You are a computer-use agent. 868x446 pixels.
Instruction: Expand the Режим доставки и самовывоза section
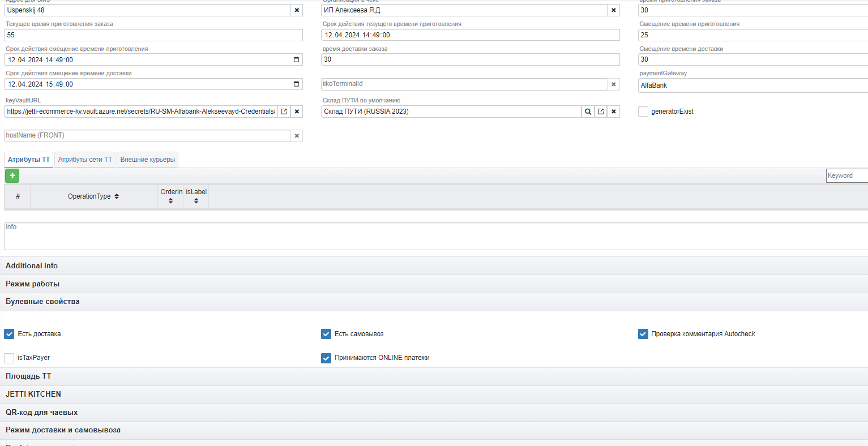[434, 430]
